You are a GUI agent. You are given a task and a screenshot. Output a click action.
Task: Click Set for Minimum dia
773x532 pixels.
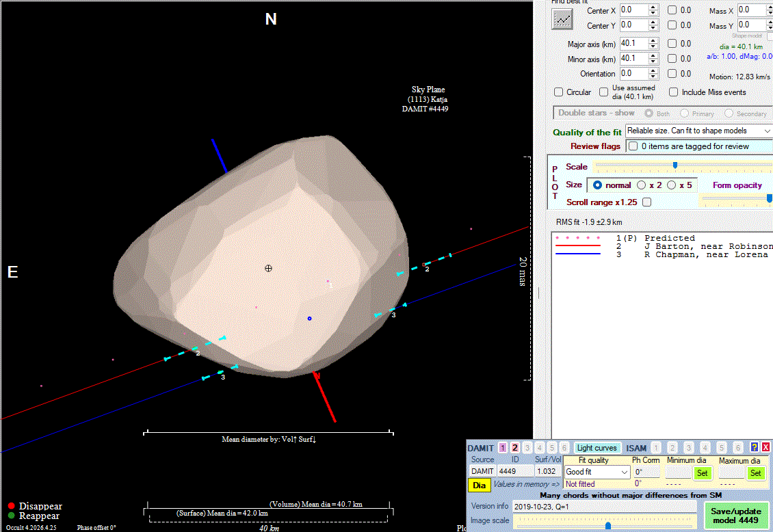702,473
